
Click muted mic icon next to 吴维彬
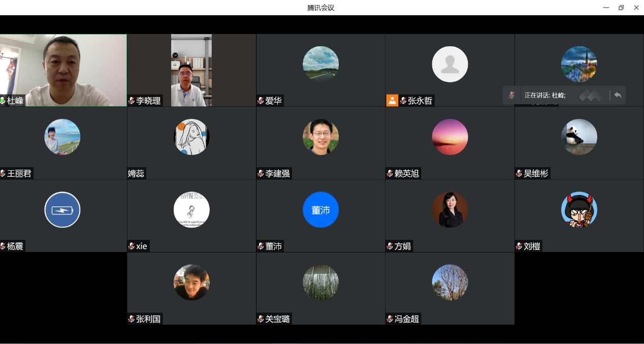(x=519, y=173)
